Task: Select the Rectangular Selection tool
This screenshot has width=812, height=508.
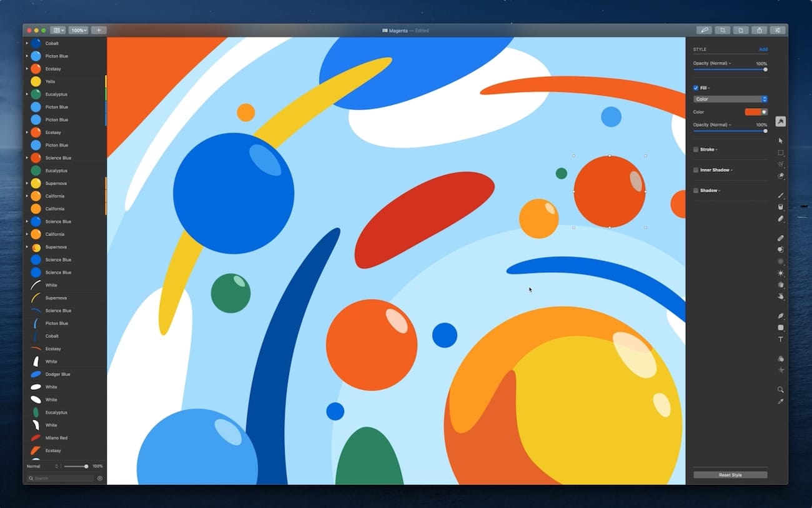Action: 780,152
